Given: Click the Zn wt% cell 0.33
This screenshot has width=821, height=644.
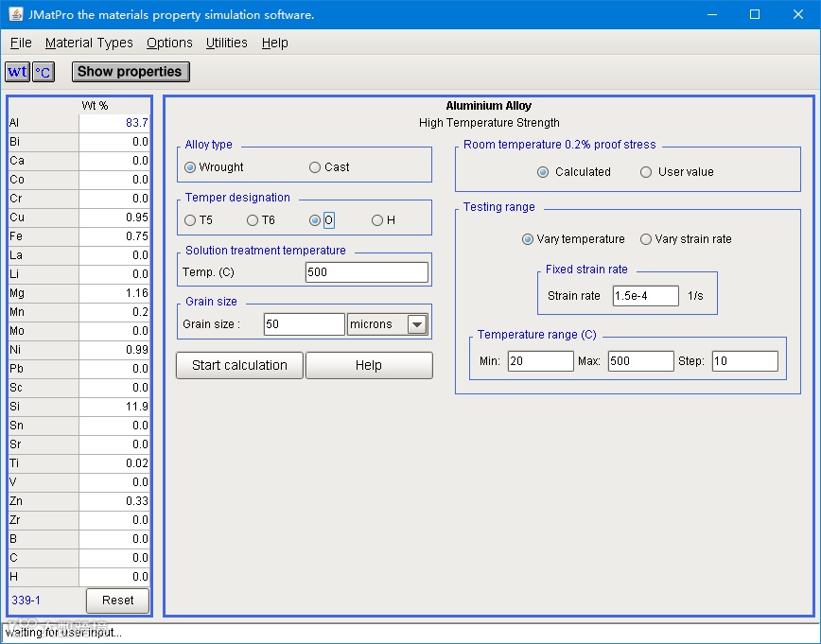Looking at the screenshot, I should tap(114, 501).
